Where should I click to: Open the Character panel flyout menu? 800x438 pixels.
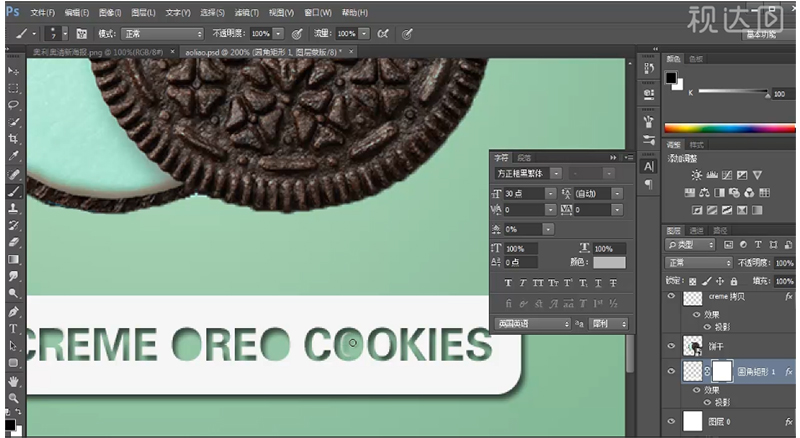click(x=629, y=158)
